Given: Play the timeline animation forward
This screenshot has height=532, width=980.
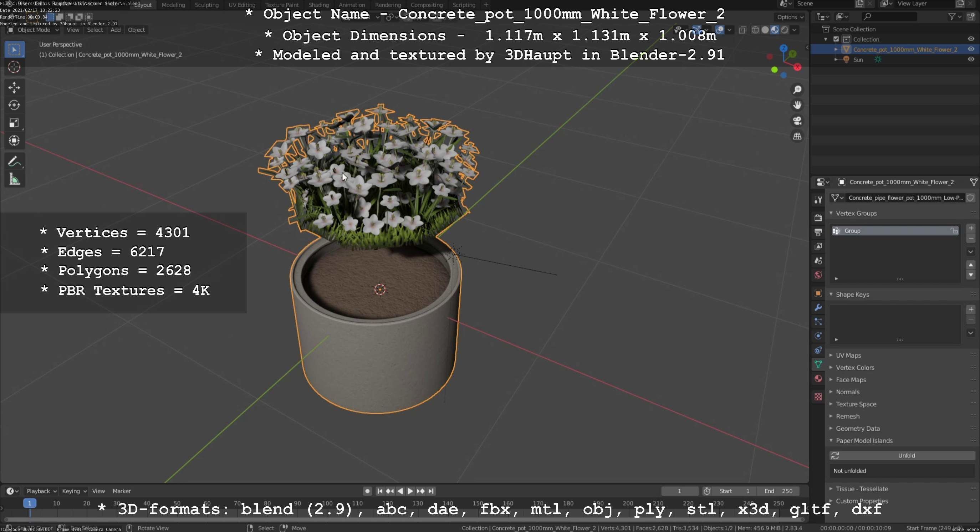Looking at the screenshot, I should [410, 491].
